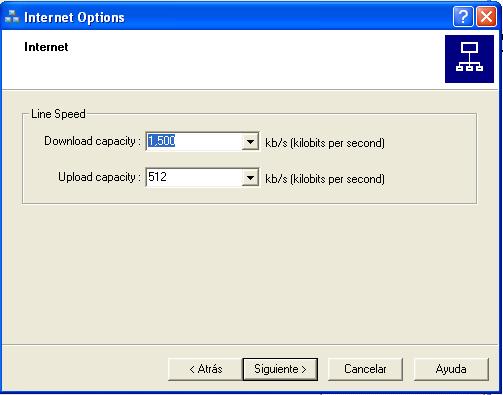Expand the Download capacity dropdown arrow
The image size is (503, 395).
[x=250, y=142]
